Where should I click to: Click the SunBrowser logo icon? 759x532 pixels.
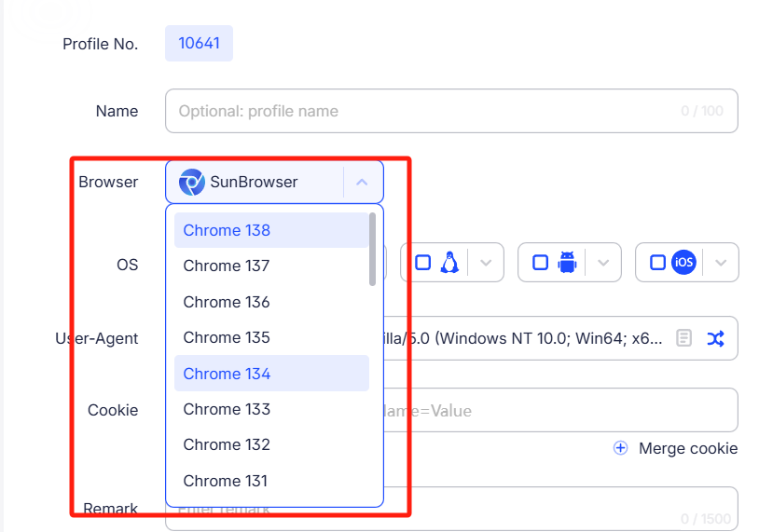tap(192, 183)
